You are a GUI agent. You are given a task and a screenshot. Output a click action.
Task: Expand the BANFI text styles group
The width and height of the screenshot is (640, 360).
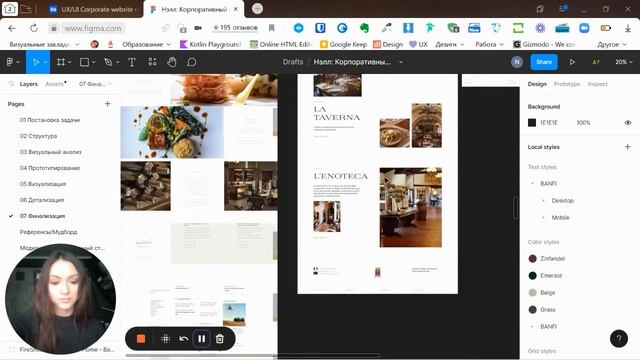click(532, 184)
